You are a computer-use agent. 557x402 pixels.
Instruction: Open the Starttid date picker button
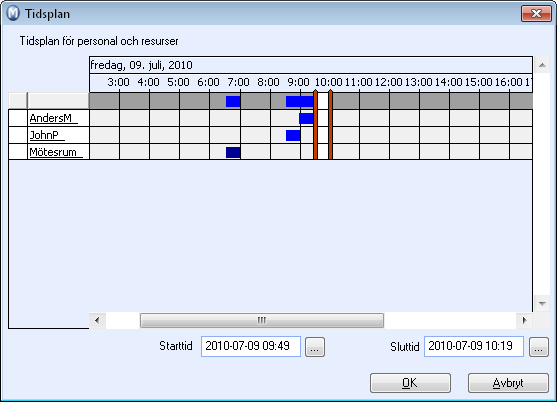[x=315, y=347]
